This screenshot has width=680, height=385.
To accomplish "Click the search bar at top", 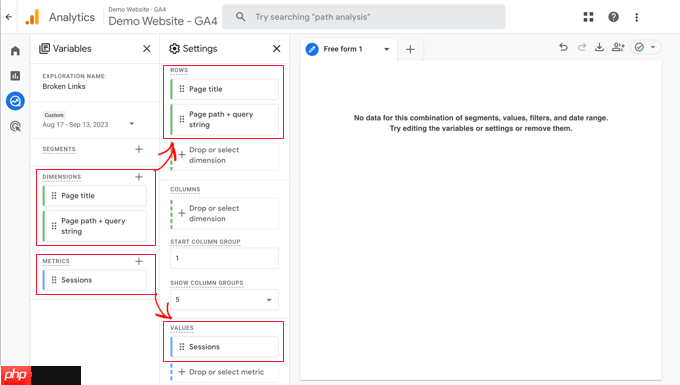I will (363, 17).
